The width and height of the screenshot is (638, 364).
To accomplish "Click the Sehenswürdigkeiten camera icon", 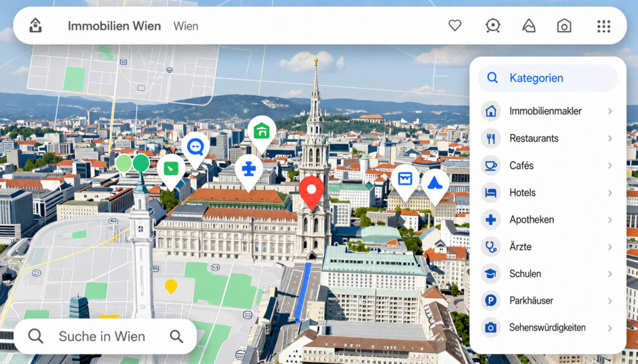I will [491, 327].
